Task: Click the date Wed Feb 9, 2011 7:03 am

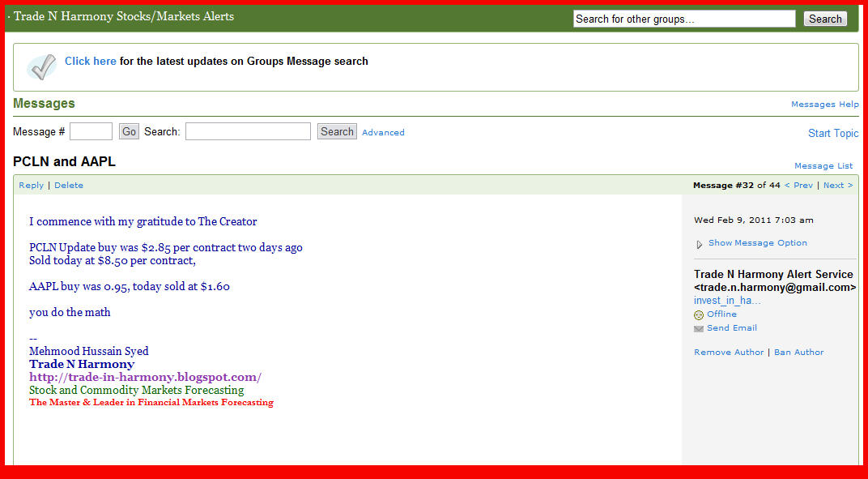Action: tap(753, 220)
